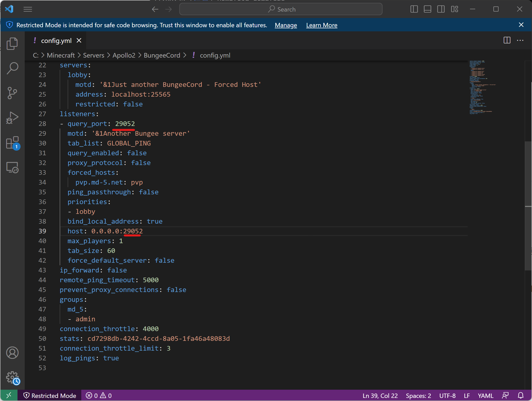Click connection_throttle value 4000
This screenshot has width=532, height=401.
[150, 329]
